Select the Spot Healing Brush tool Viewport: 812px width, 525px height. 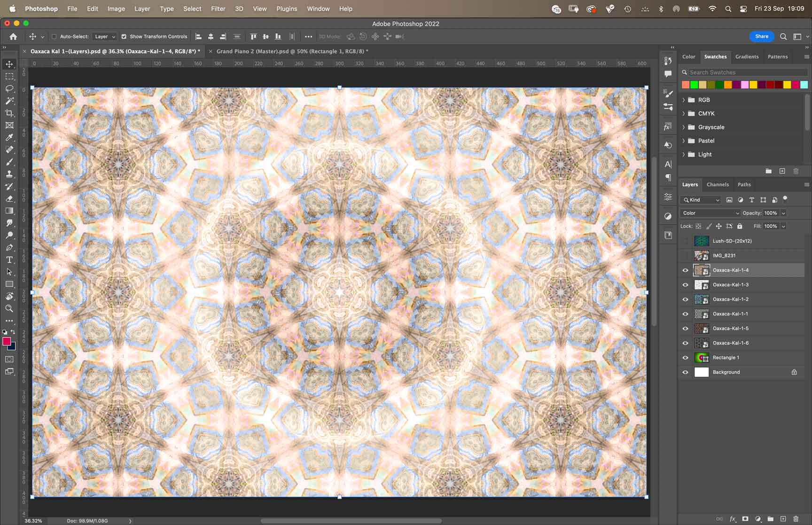click(x=9, y=149)
